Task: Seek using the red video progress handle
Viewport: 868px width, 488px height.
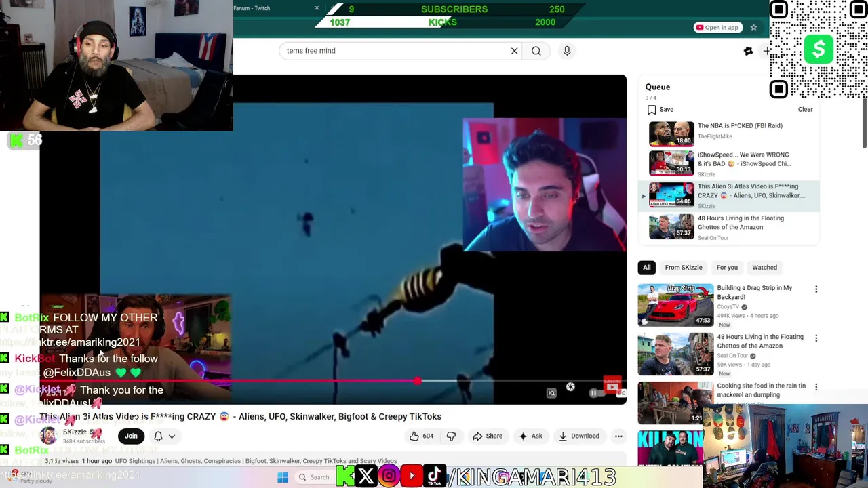Action: (x=417, y=381)
